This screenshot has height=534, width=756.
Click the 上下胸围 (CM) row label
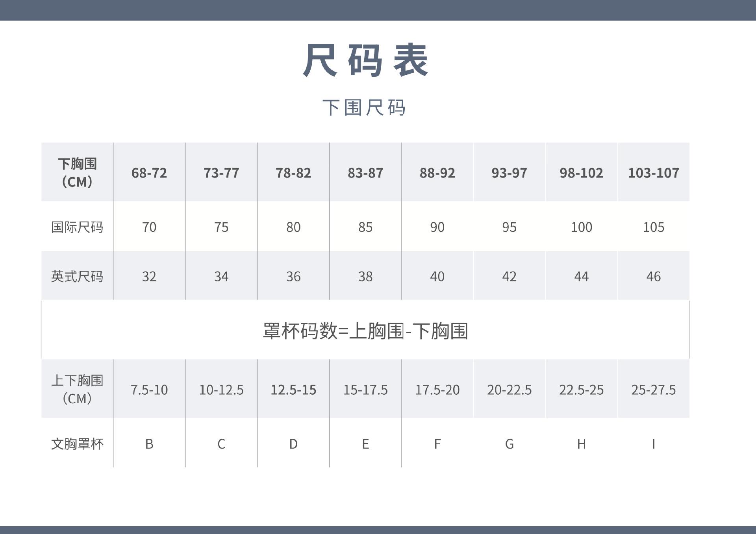pos(77,389)
